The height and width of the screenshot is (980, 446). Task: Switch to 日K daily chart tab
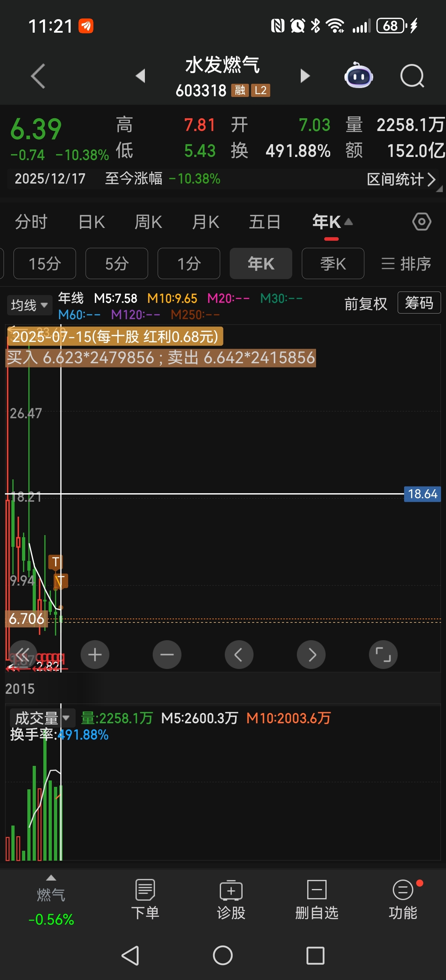coord(92,222)
